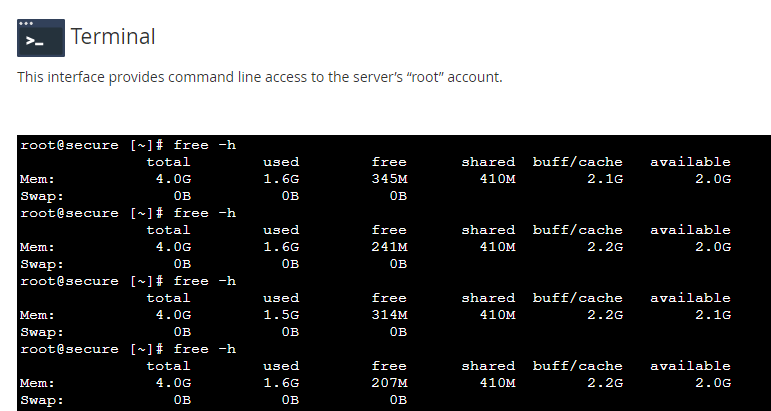This screenshot has height=411, width=771.
Task: Click the description text about root account access
Action: [259, 77]
